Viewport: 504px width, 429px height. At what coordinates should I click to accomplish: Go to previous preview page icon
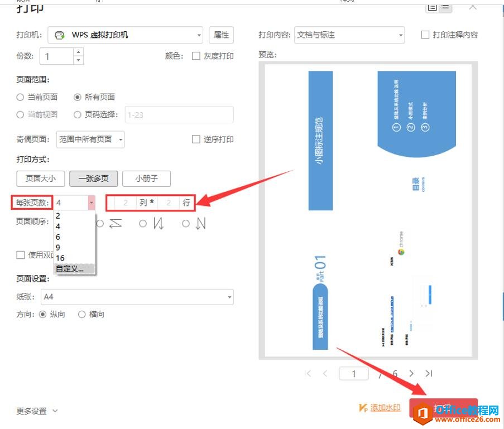point(325,373)
